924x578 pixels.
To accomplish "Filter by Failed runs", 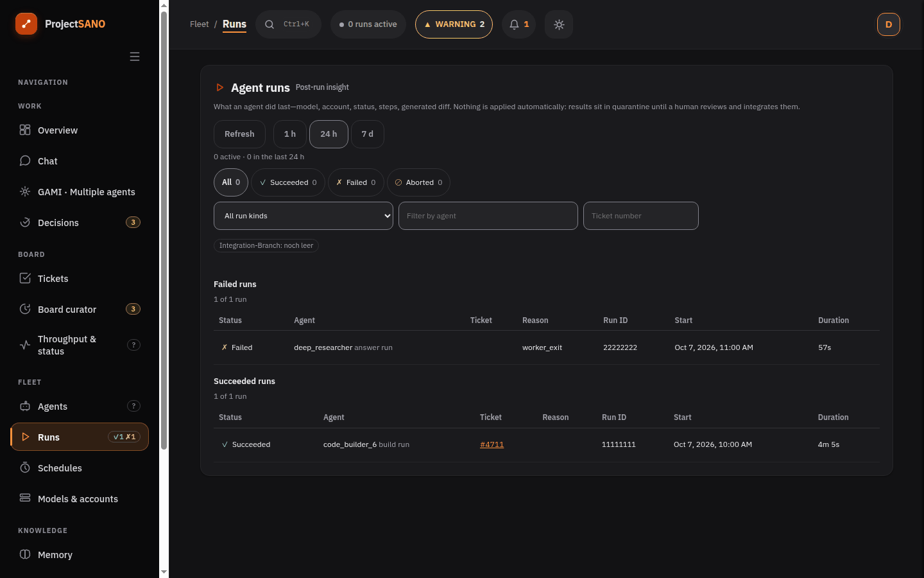I will (356, 182).
